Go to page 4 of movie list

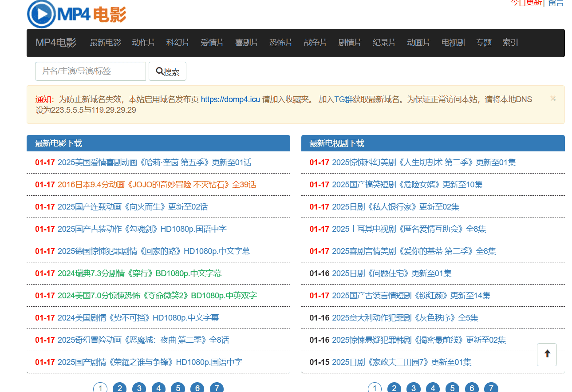[158, 388]
